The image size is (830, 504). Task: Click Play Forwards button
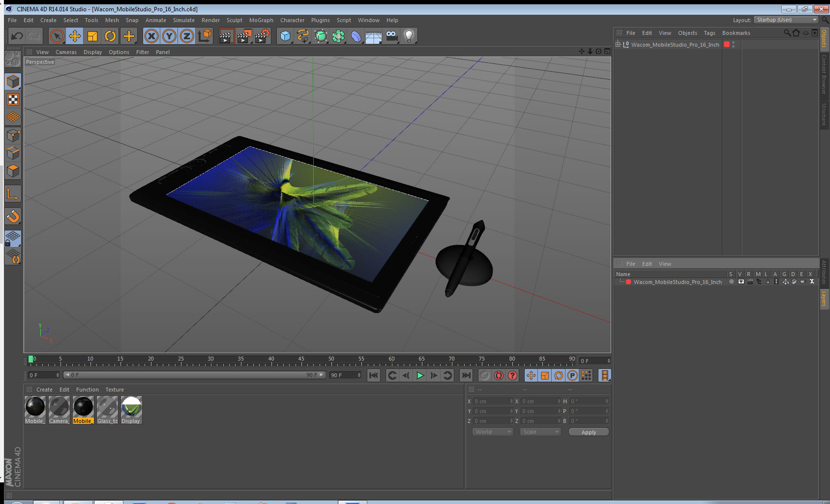pos(420,375)
